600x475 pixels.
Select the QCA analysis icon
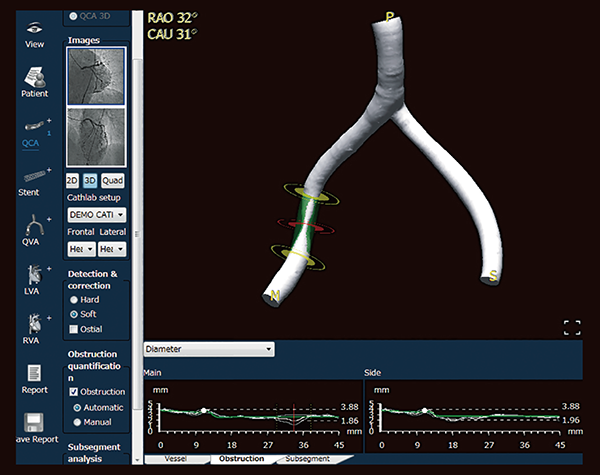(34, 126)
